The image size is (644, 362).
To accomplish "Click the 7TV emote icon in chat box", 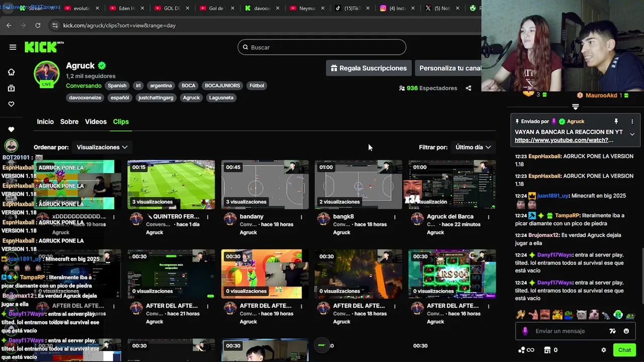I will (612, 331).
